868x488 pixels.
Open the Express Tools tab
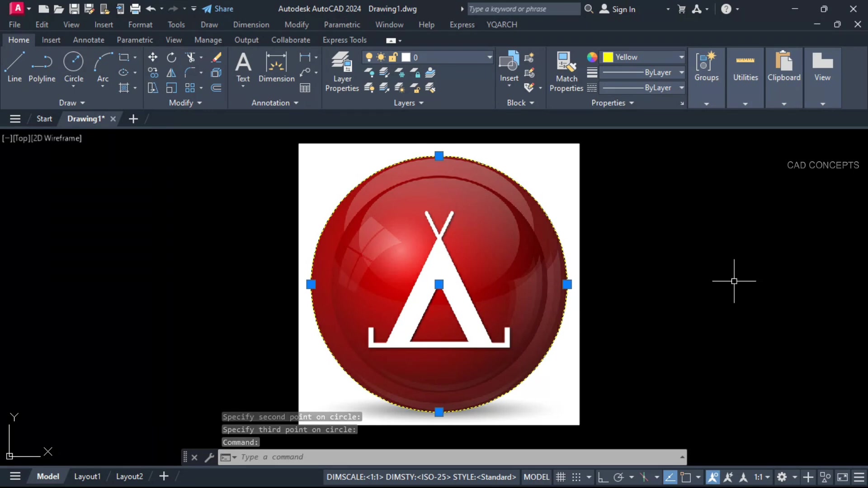(x=344, y=40)
